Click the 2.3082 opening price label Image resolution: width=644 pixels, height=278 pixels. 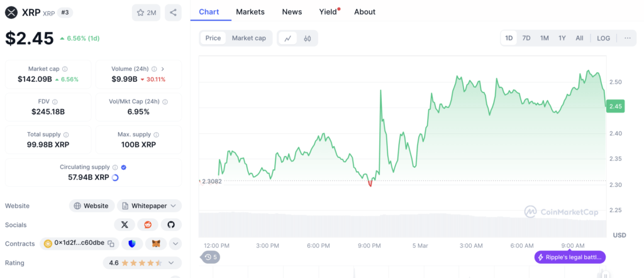click(211, 181)
